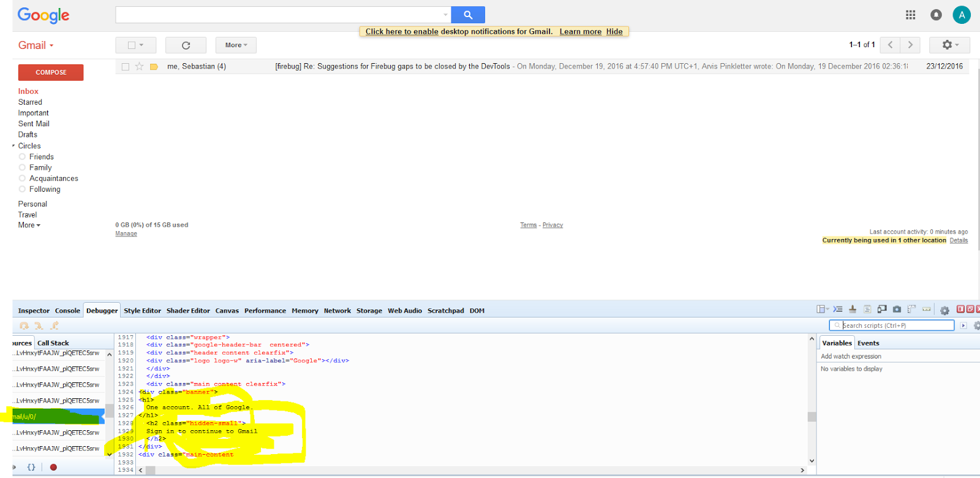Click the COMPOSE button
980x478 pixels.
point(51,72)
